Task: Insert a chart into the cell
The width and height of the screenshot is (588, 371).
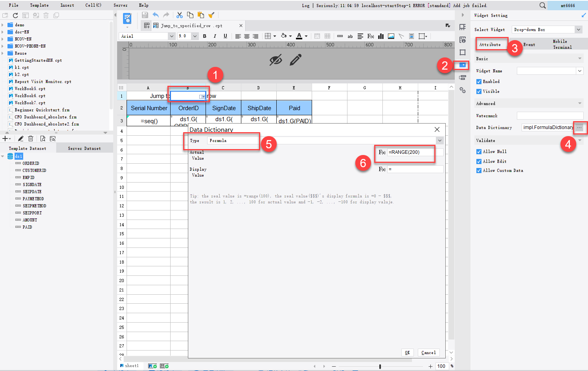Action: [381, 36]
